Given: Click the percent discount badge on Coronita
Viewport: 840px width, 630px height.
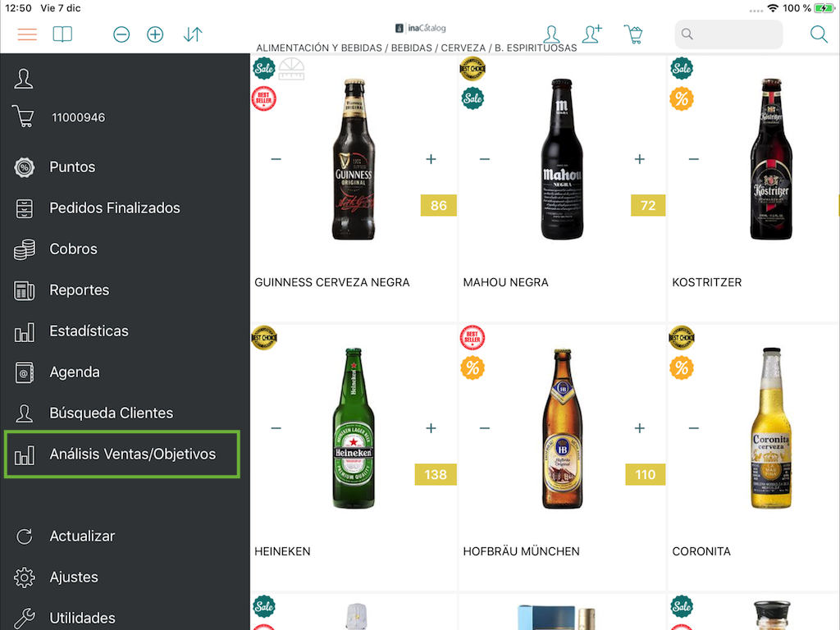Looking at the screenshot, I should (682, 367).
